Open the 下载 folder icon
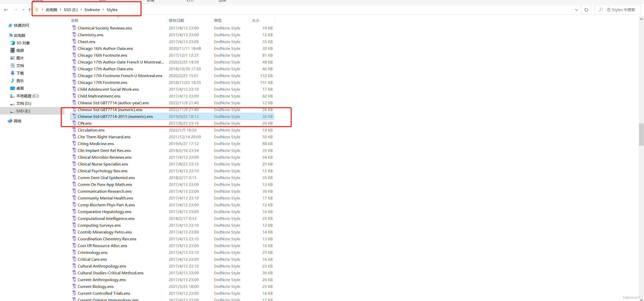This screenshot has height=301, width=644. point(12,73)
